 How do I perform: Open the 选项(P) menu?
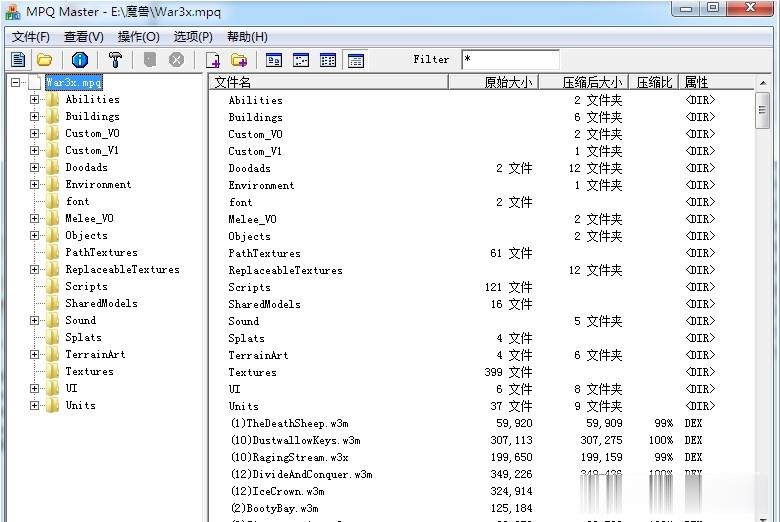193,37
